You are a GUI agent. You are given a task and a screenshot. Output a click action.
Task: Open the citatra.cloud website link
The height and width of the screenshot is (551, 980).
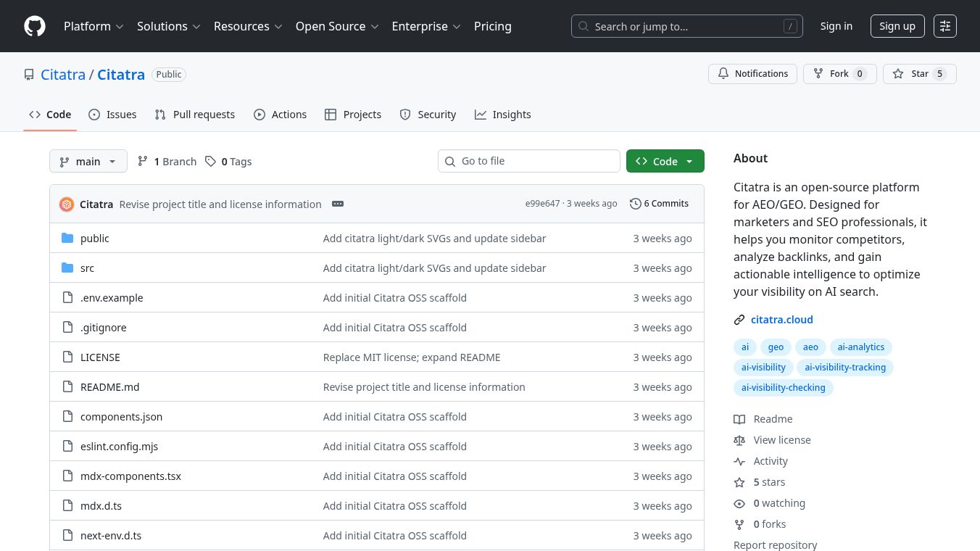click(781, 320)
